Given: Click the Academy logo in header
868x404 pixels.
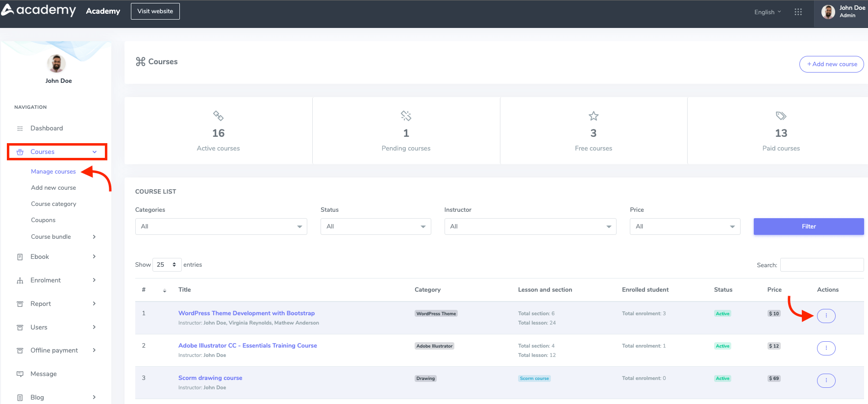Looking at the screenshot, I should coord(39,10).
